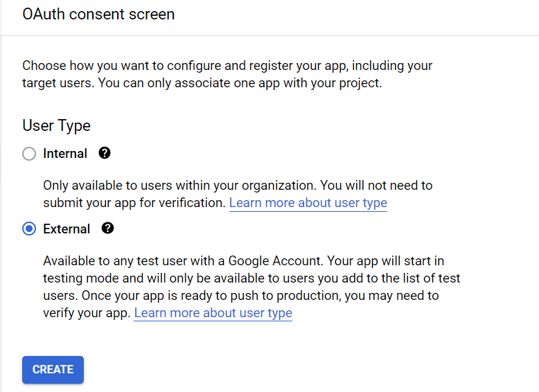Click the 'Choose how you want to configure' paragraph
The width and height of the screenshot is (539, 392).
pos(227,74)
